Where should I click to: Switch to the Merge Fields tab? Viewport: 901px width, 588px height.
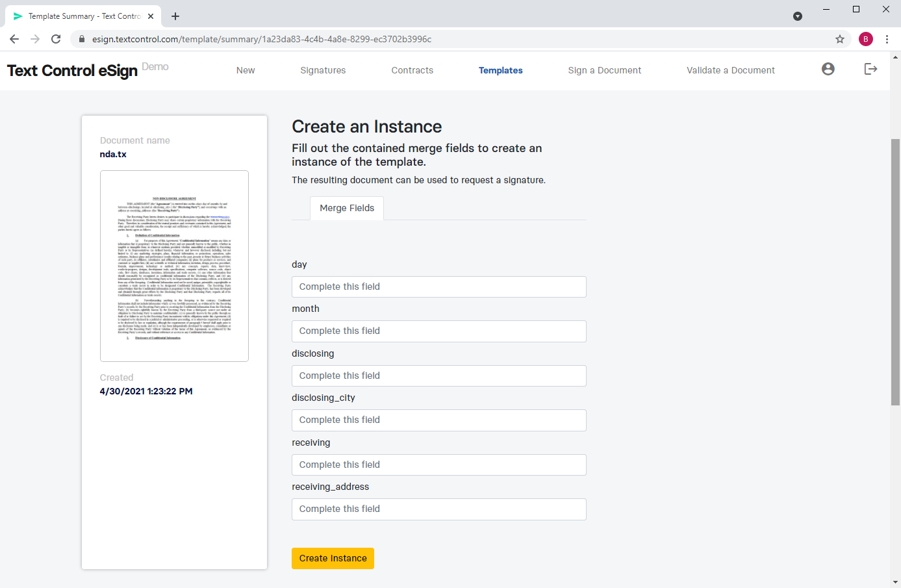[346, 208]
